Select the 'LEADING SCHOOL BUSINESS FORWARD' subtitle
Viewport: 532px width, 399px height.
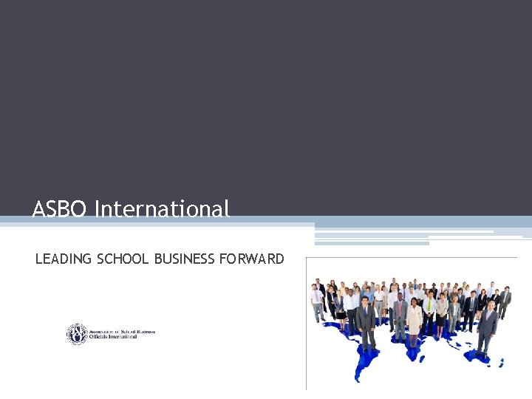click(x=160, y=259)
